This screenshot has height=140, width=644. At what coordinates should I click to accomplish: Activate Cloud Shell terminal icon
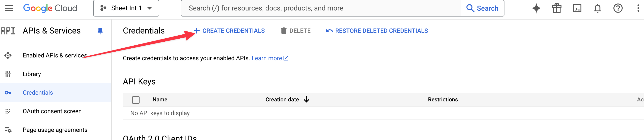coord(577,8)
